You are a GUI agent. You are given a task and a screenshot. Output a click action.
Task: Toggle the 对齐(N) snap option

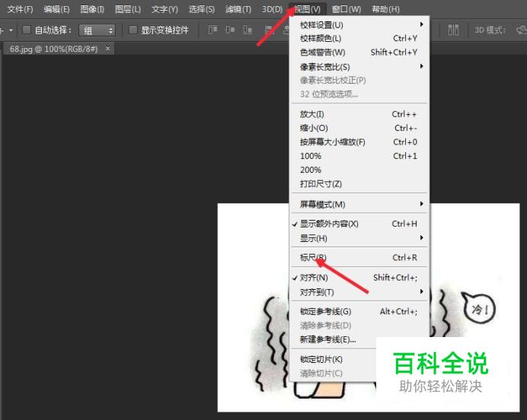[359, 278]
